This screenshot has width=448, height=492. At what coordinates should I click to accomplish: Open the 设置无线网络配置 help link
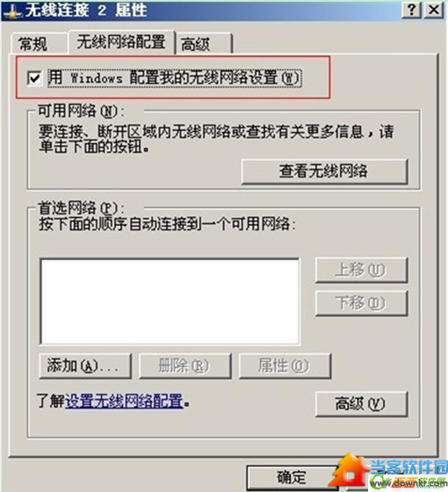click(x=124, y=401)
